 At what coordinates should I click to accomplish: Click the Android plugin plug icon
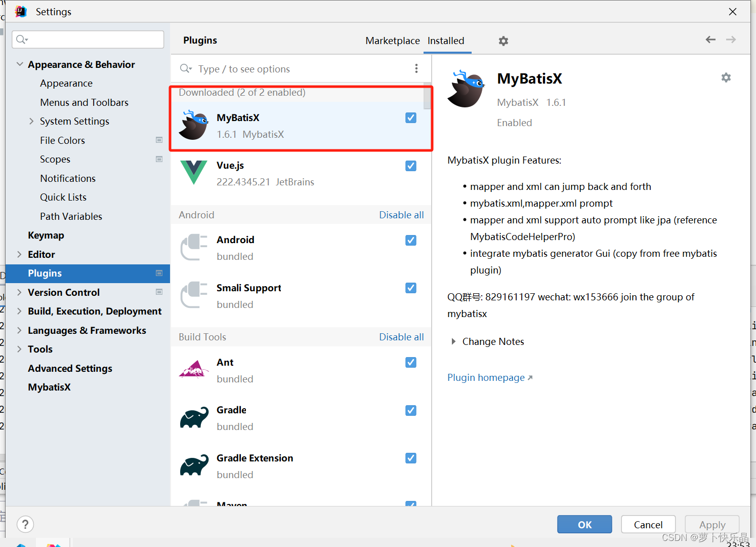point(194,247)
